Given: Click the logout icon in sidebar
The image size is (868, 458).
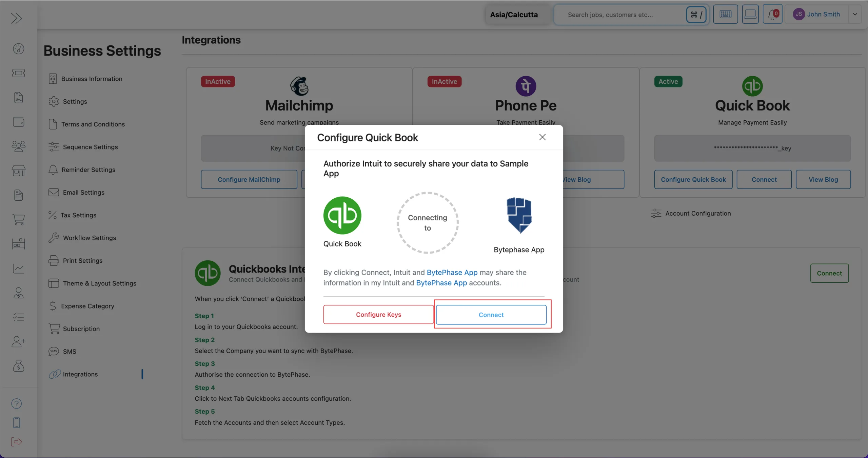Looking at the screenshot, I should click(x=16, y=441).
